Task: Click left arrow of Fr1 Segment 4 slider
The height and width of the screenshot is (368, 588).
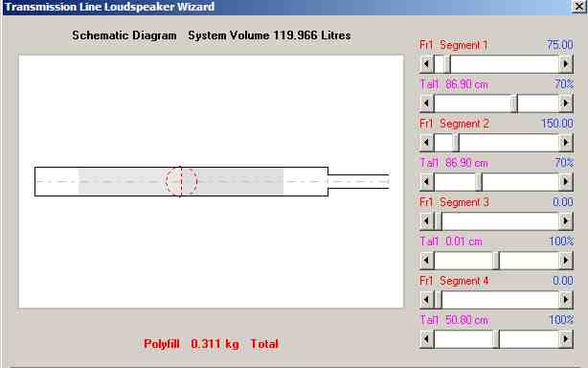Action: click(x=427, y=300)
